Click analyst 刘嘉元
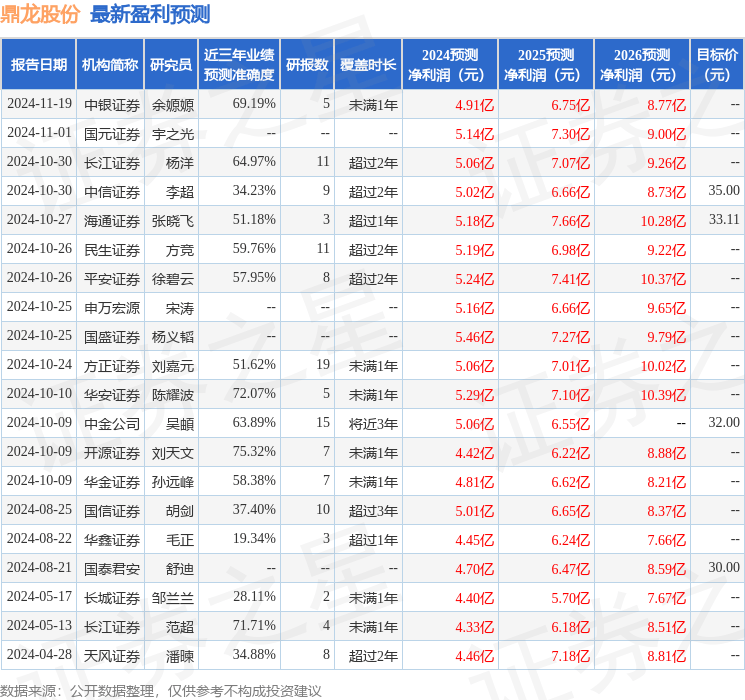This screenshot has height=700, width=745. pos(173,366)
